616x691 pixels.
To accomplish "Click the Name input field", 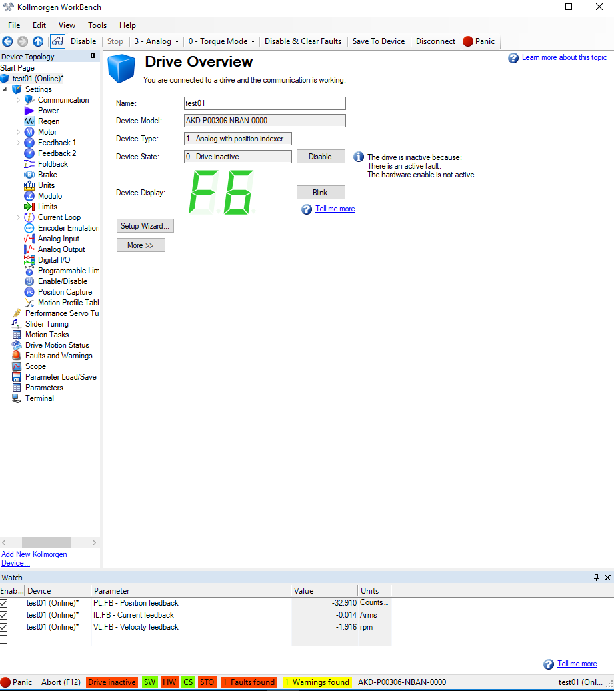I will coord(265,103).
